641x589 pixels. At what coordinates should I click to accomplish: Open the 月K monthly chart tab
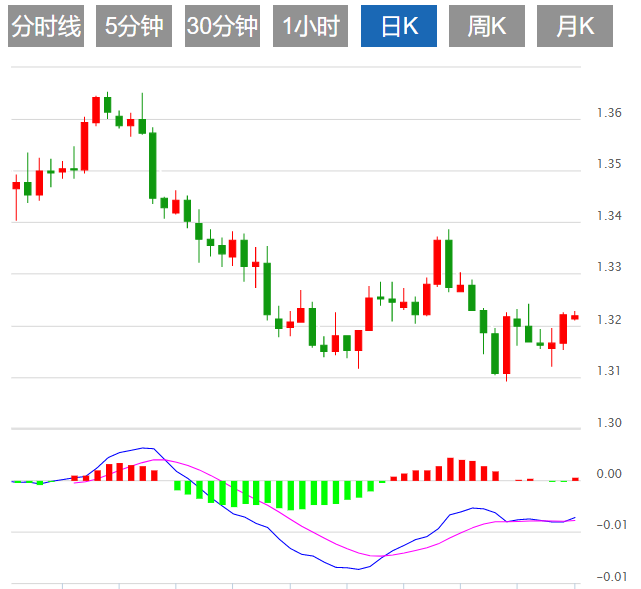point(574,27)
